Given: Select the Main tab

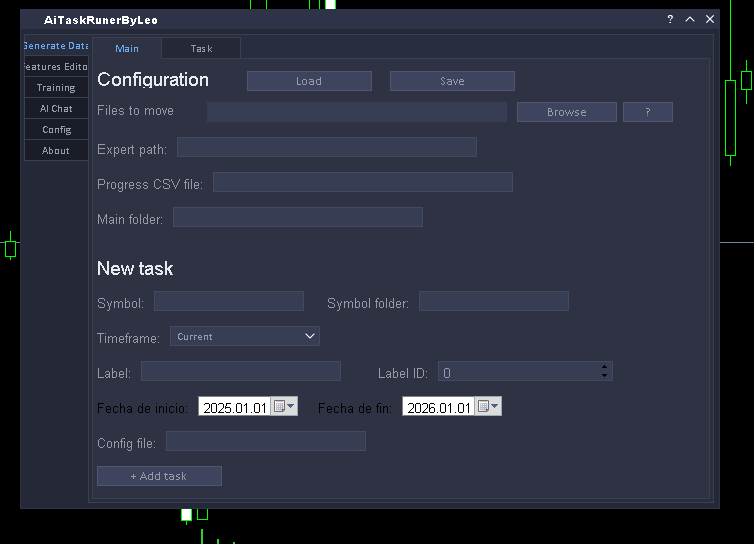Looking at the screenshot, I should pyautogui.click(x=127, y=48).
